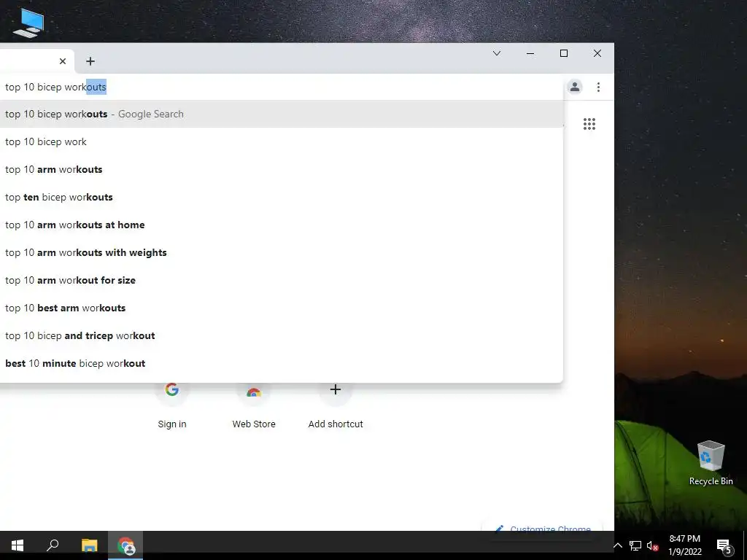Open the network status tray icon

pyautogui.click(x=635, y=545)
